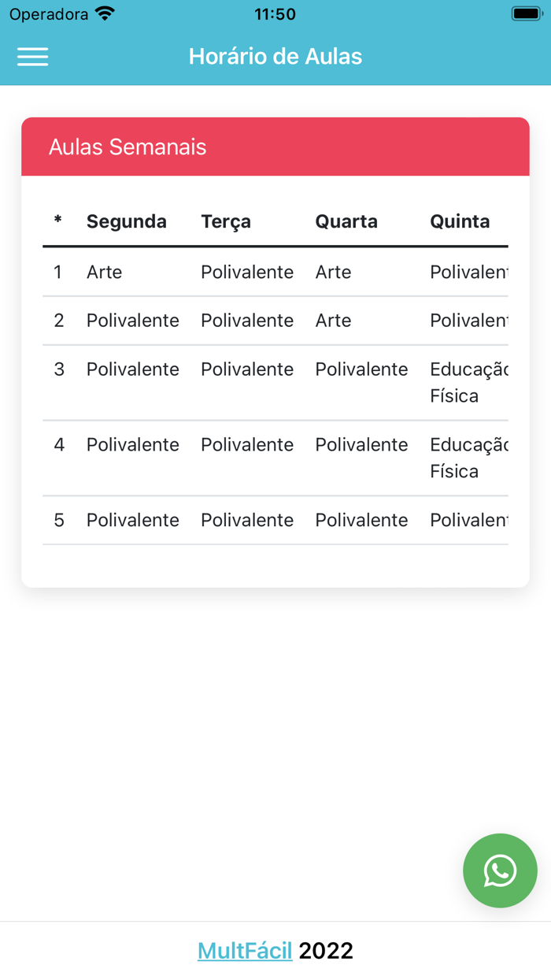551x980 pixels.
Task: Open the hamburger navigation menu
Action: tap(32, 56)
